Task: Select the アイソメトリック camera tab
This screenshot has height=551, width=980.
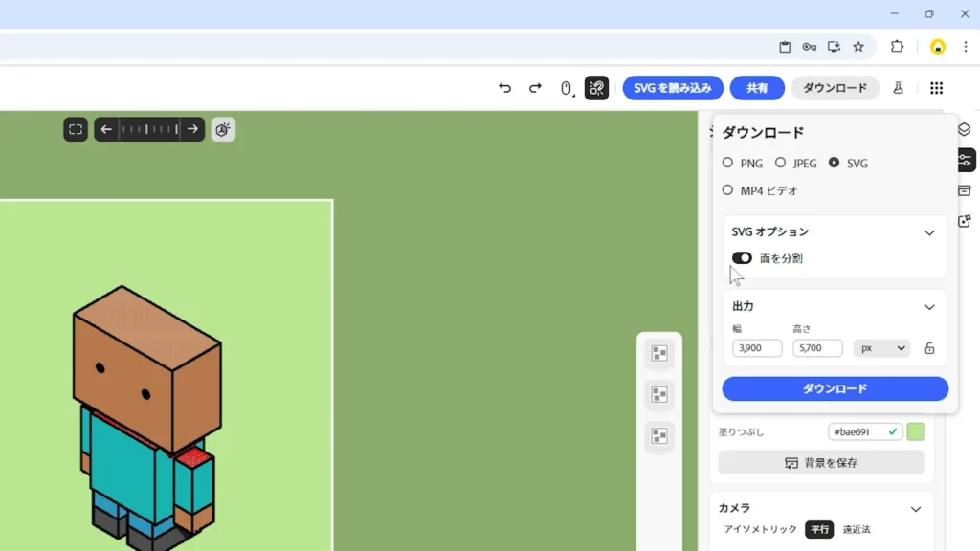Action: 760,529
